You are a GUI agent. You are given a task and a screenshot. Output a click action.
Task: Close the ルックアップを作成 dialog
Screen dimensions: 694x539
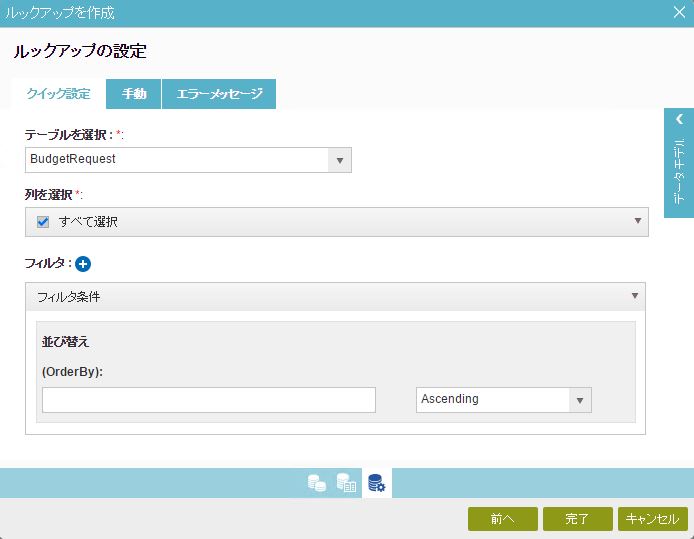pos(679,12)
